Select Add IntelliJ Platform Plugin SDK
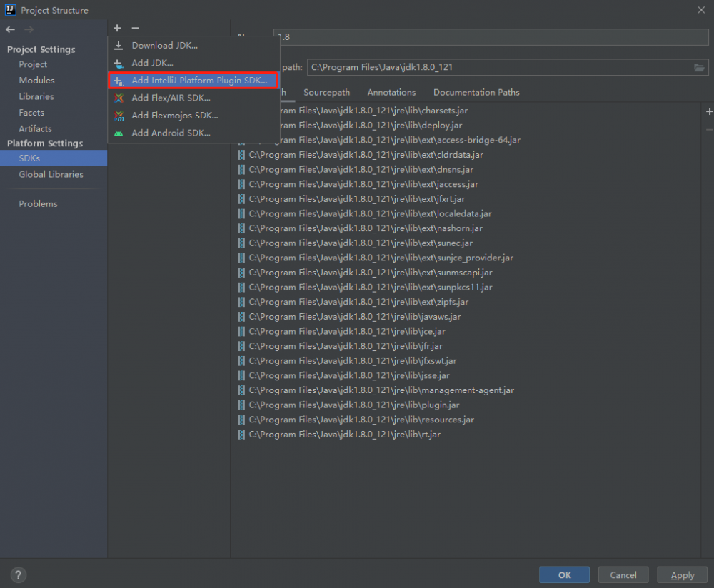 click(191, 81)
